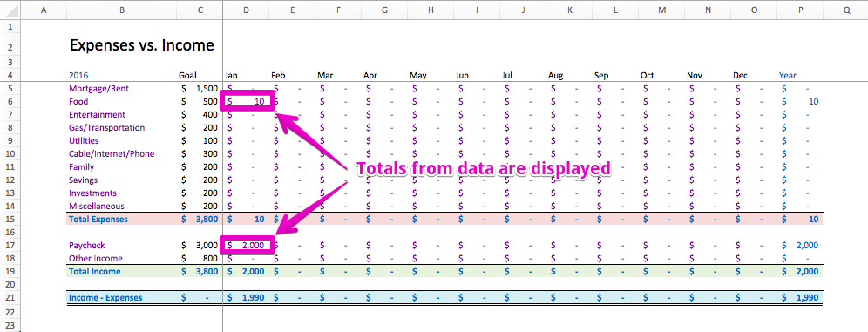The image size is (868, 332).
Task: Select the Paycheck January value 2,000
Action: [x=247, y=245]
